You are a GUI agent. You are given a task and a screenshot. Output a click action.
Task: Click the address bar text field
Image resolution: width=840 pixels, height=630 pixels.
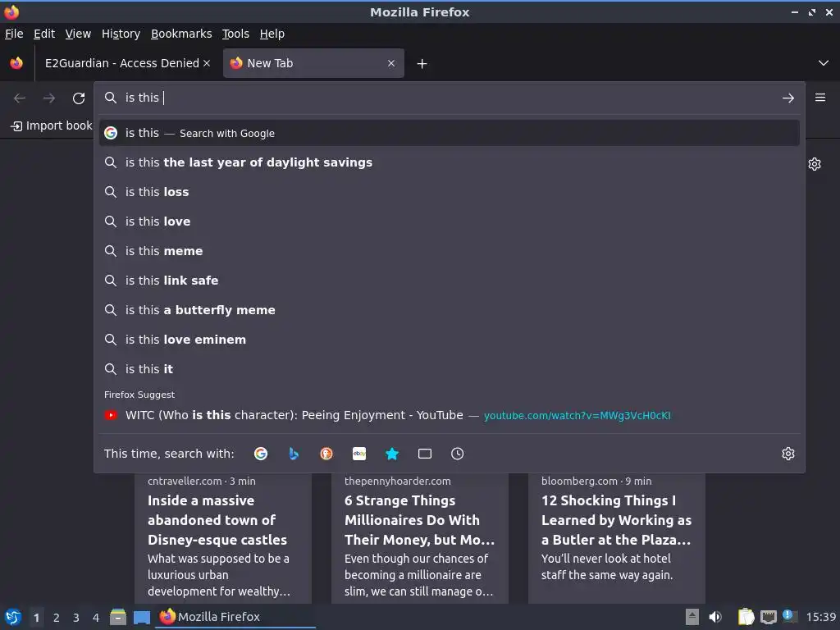[450, 98]
